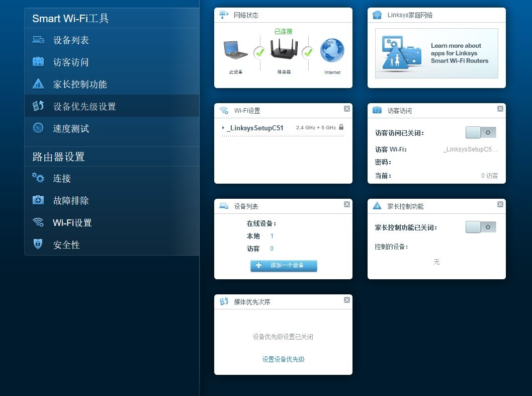
Task: Click the 设备优先级设置已关闭 message
Action: coord(283,337)
